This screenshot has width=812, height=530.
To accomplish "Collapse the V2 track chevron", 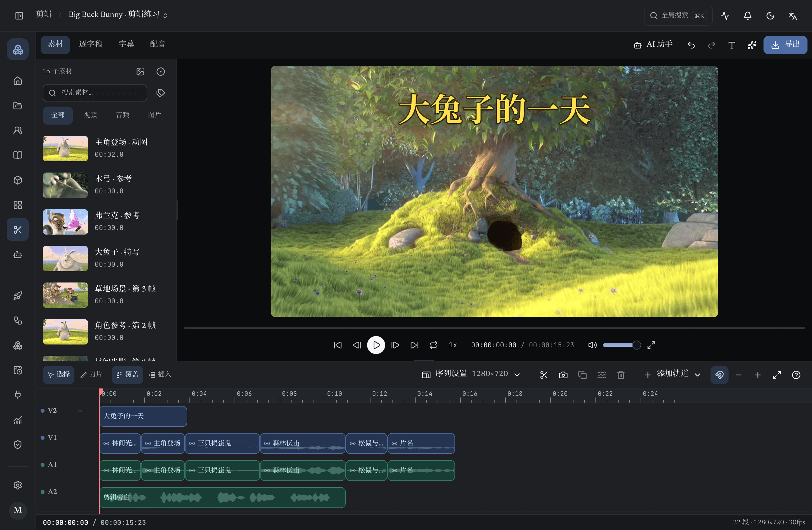I will click(x=80, y=411).
